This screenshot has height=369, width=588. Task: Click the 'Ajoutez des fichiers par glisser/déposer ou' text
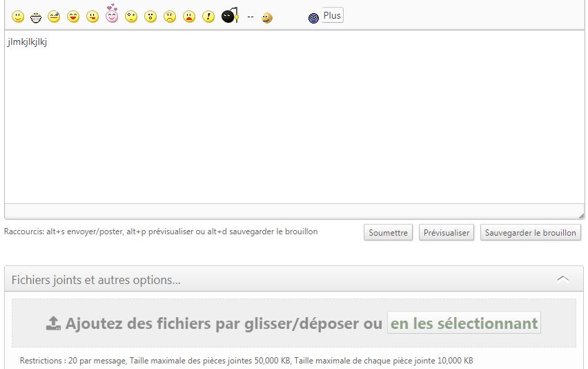224,323
